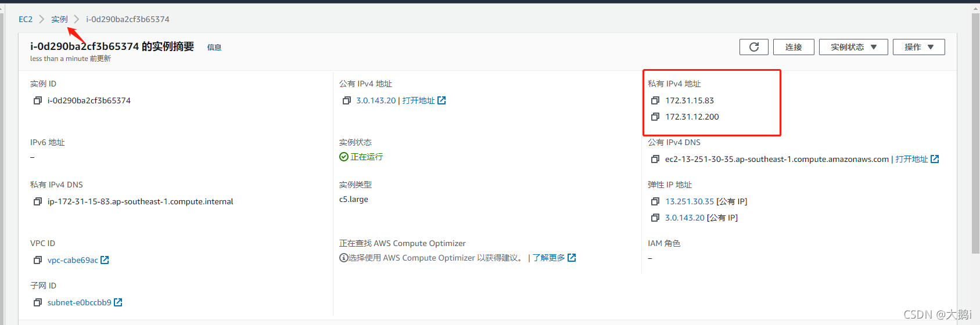Click external link icon next to vpc-cabe69ac
The image size is (980, 325).
105,260
